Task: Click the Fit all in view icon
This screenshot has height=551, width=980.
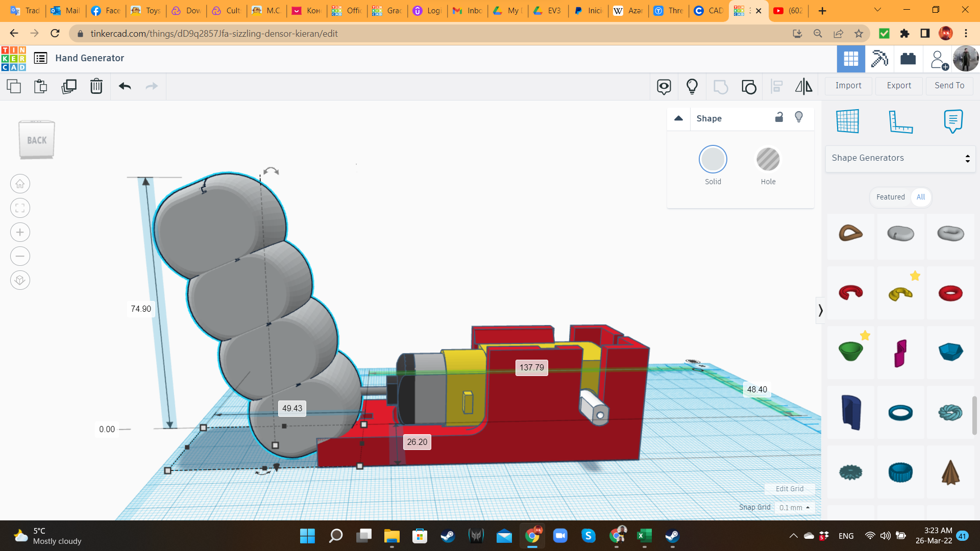Action: [20, 208]
